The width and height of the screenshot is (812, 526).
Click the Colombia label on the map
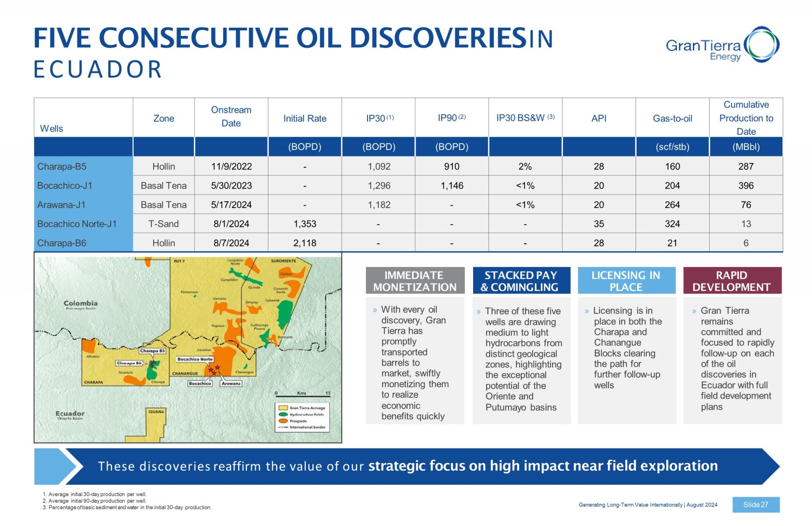point(81,303)
